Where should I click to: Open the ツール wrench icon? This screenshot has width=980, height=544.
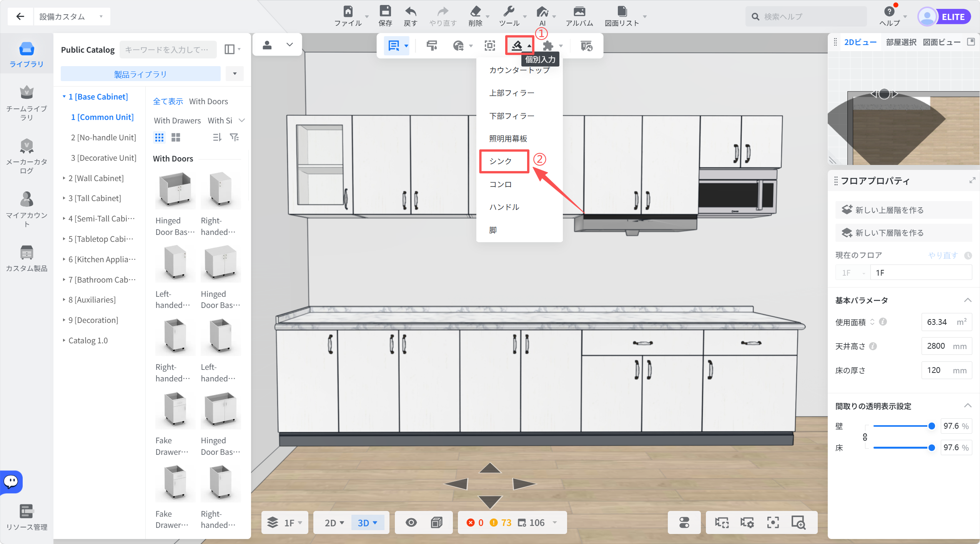509,12
